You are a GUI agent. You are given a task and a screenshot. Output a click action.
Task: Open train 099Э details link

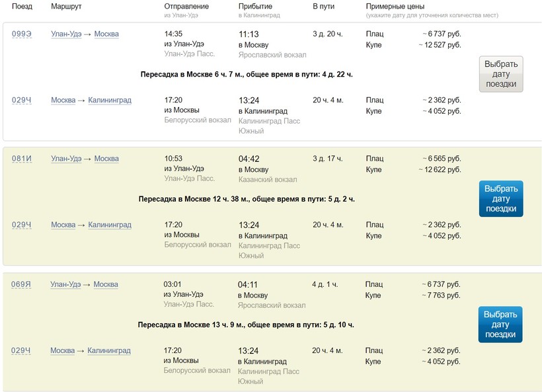pos(22,34)
